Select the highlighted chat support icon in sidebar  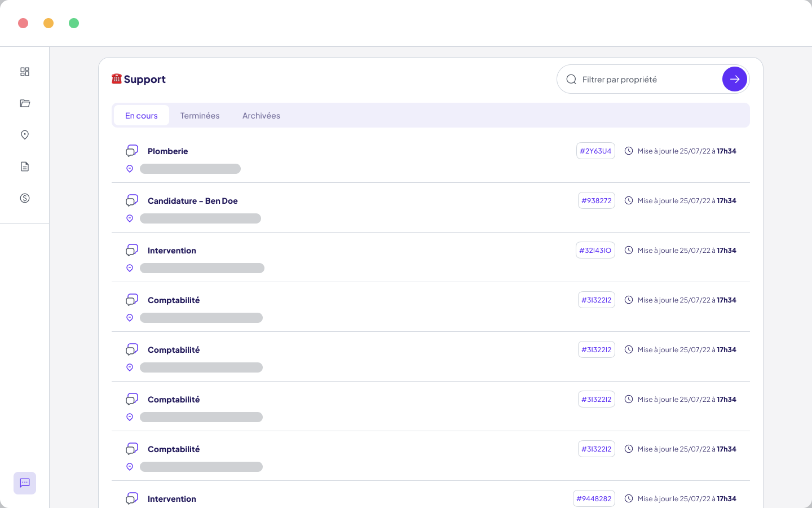(25, 483)
